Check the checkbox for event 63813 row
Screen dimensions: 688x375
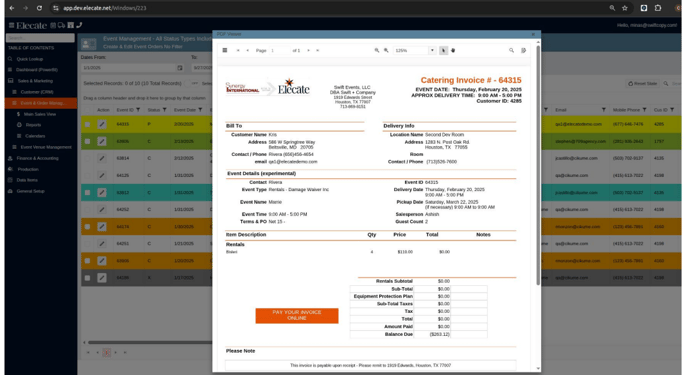point(87,193)
